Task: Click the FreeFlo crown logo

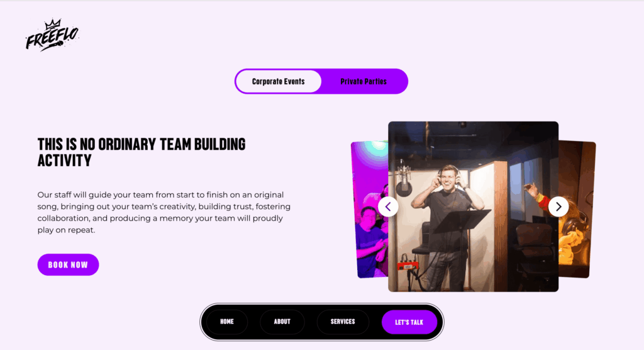Action: tap(52, 35)
